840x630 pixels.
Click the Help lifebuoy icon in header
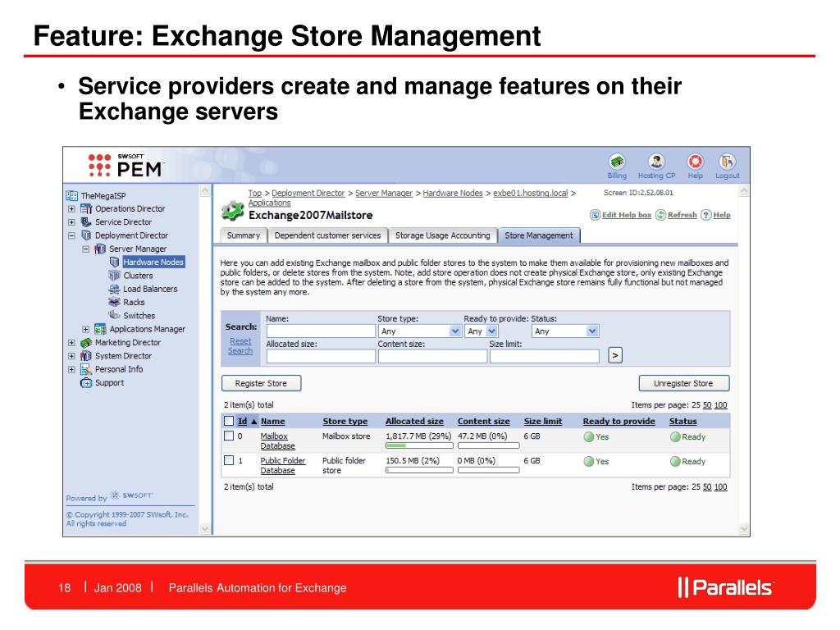696,162
